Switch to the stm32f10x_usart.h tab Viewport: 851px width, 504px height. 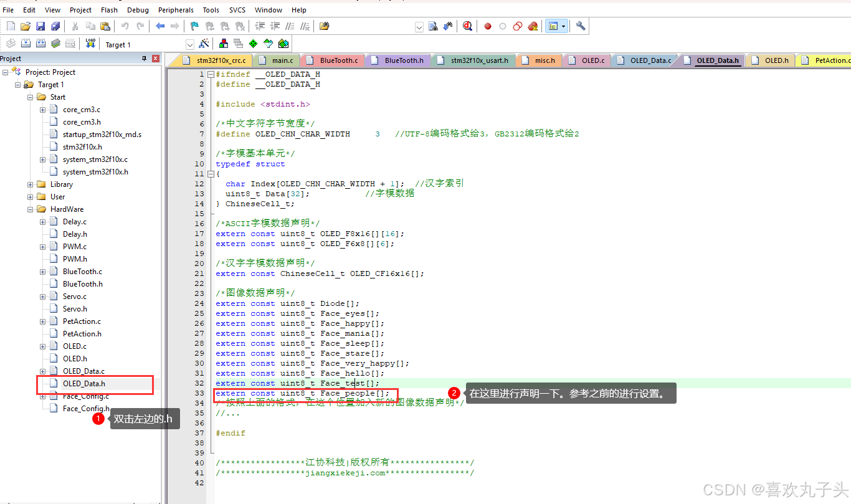(475, 60)
